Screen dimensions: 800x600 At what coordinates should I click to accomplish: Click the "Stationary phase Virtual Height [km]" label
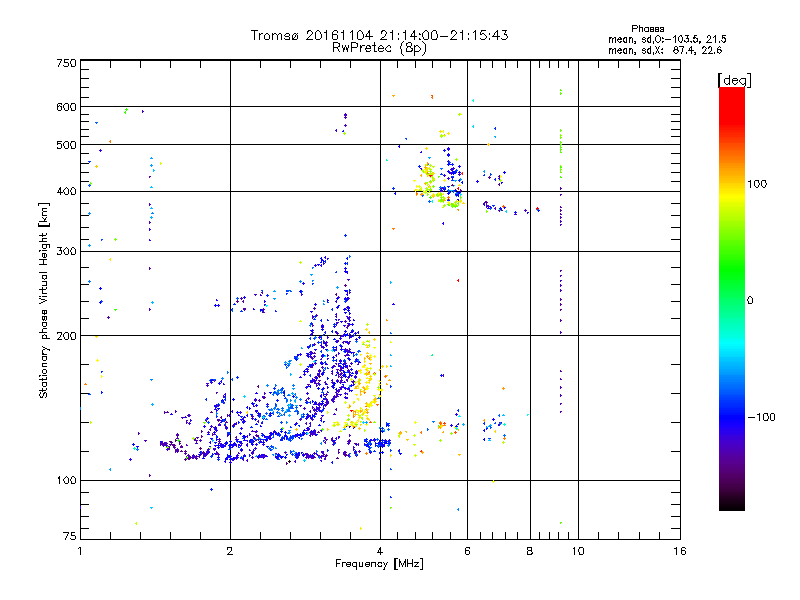[44, 300]
